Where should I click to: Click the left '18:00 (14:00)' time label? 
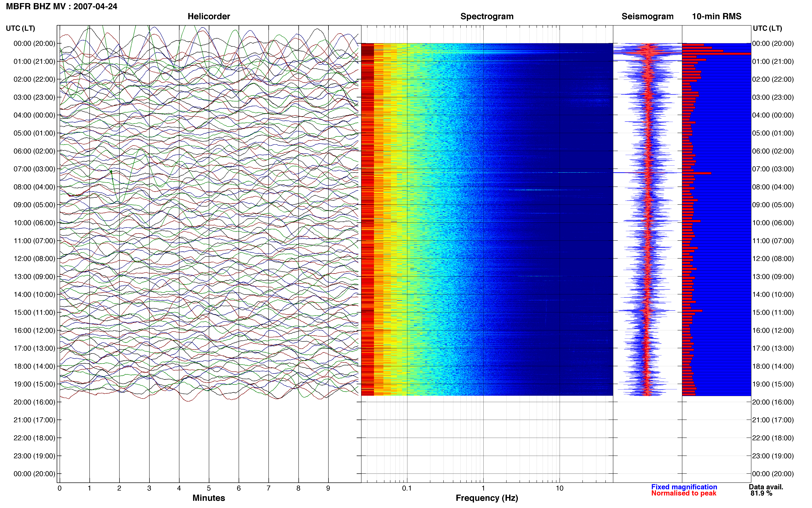click(x=34, y=366)
